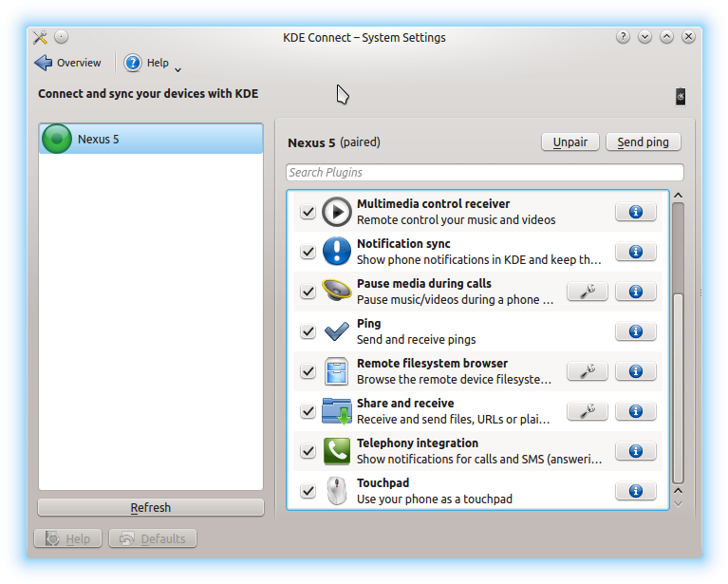Click info icon for Multimedia control receiver
The width and height of the screenshot is (728, 584).
tap(636, 212)
